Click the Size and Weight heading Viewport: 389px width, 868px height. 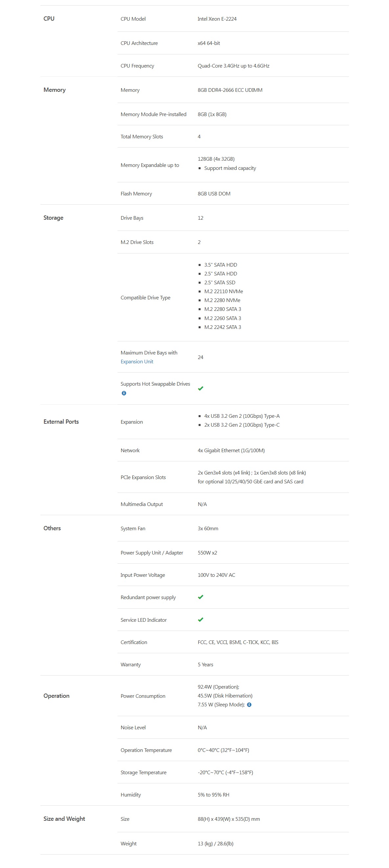[x=64, y=819]
